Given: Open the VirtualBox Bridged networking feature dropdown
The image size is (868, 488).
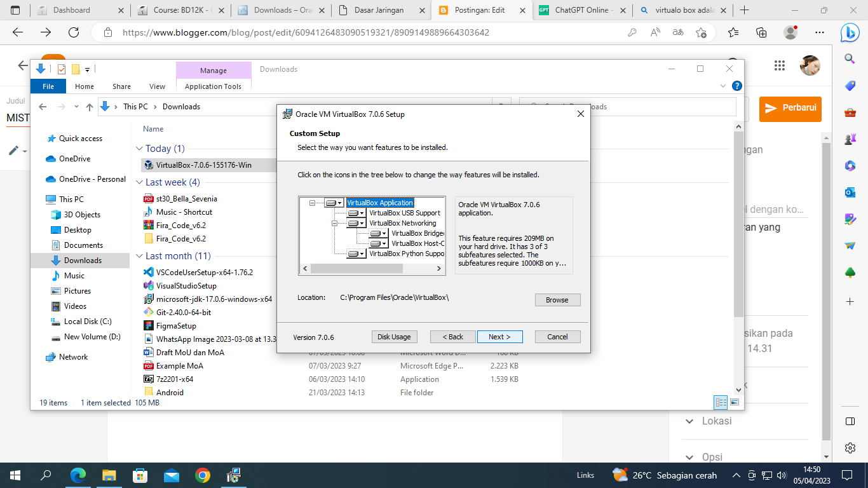Looking at the screenshot, I should click(378, 233).
